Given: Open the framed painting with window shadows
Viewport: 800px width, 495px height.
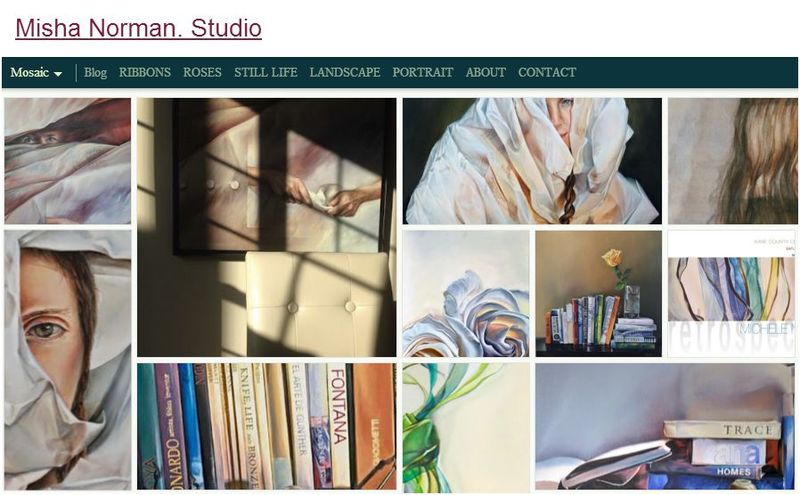Looking at the screenshot, I should [266, 227].
